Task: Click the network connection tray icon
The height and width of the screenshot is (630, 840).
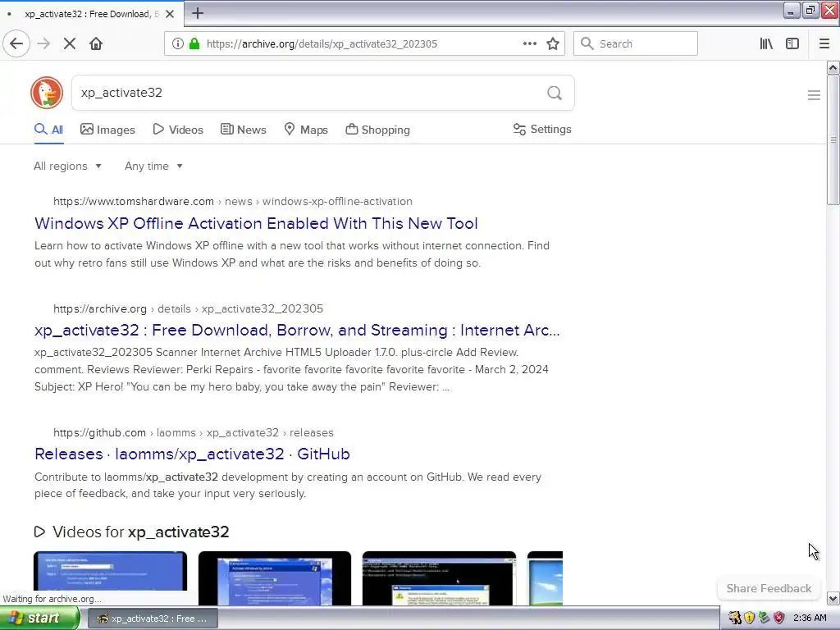Action: click(x=764, y=619)
